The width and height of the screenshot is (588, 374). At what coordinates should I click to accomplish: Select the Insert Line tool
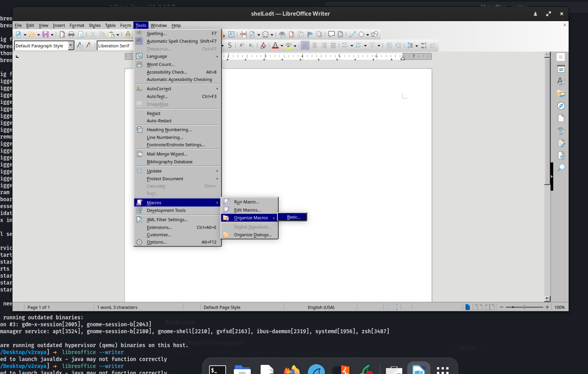(352, 34)
